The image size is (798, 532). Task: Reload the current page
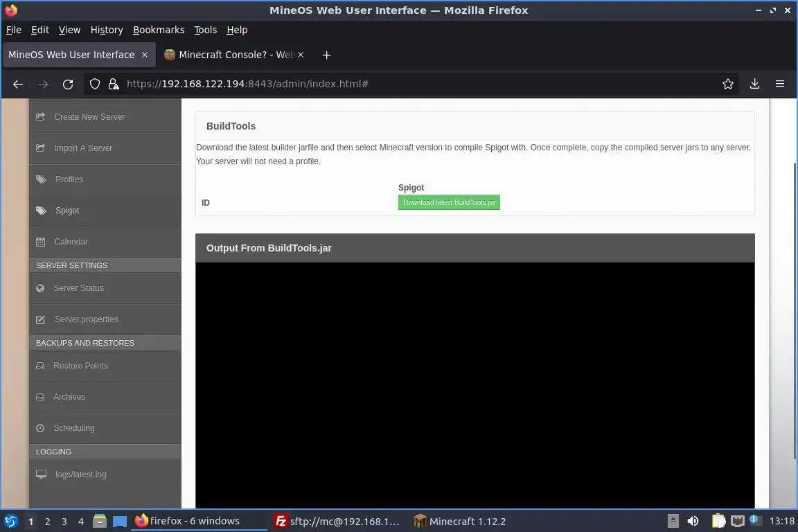[68, 84]
